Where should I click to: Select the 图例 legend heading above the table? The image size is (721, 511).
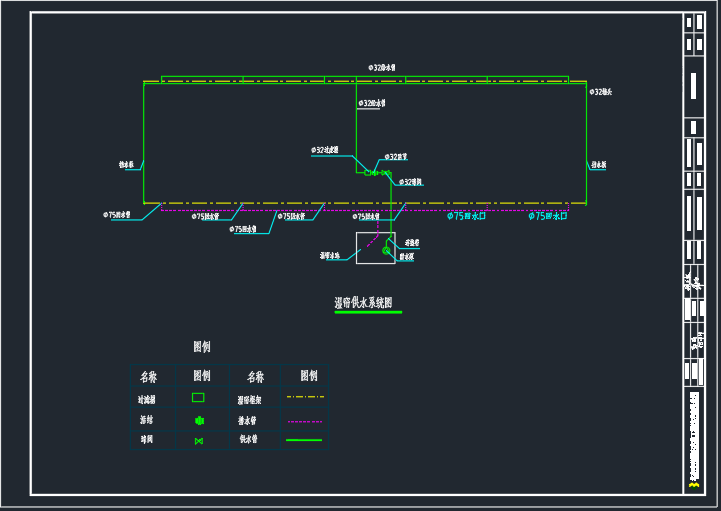[202, 347]
